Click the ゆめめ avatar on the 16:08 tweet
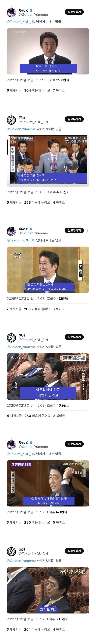Viewport: 96px width, 644px height. coord(11,231)
